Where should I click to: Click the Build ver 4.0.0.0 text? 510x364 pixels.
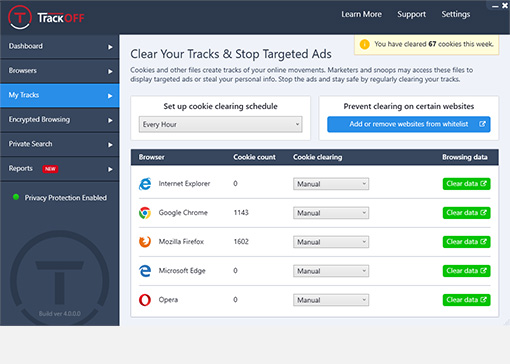click(60, 314)
